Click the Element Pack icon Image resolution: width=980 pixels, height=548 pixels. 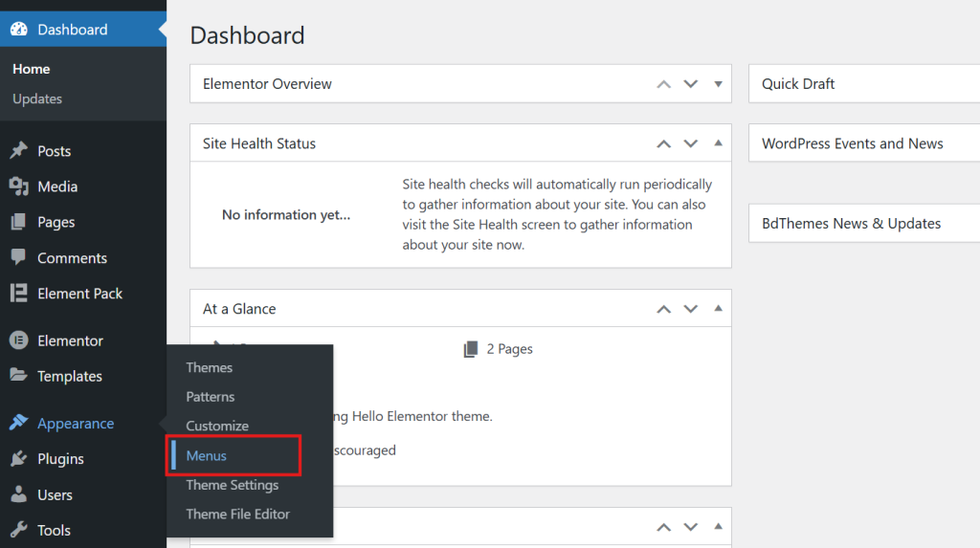(x=18, y=294)
